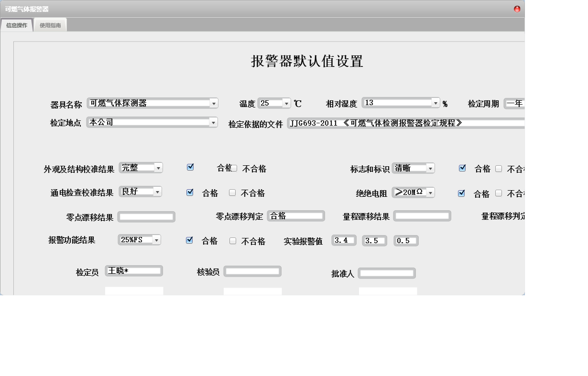Check 不合格 for 报警功能结果
Screen dimensions: 588x376
pyautogui.click(x=233, y=241)
